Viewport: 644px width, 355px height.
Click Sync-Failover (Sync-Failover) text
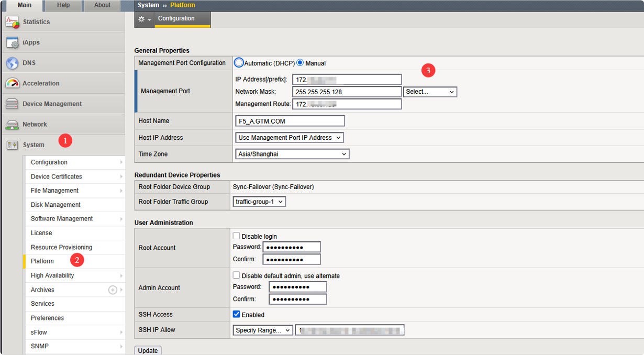click(x=273, y=187)
